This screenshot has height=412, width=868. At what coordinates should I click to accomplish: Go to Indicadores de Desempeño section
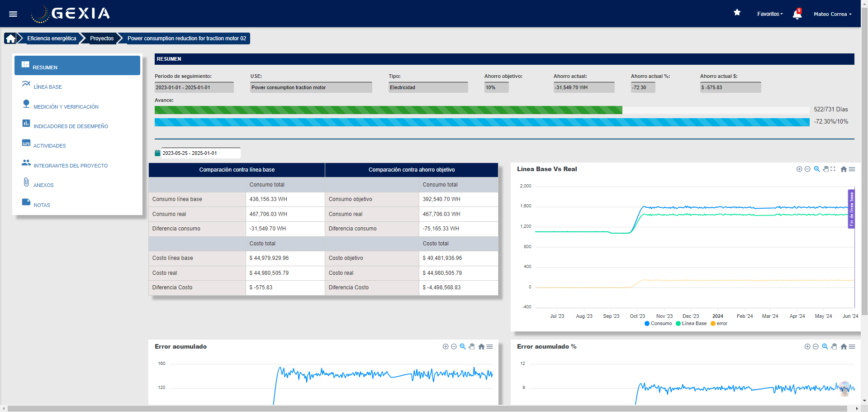click(x=71, y=126)
